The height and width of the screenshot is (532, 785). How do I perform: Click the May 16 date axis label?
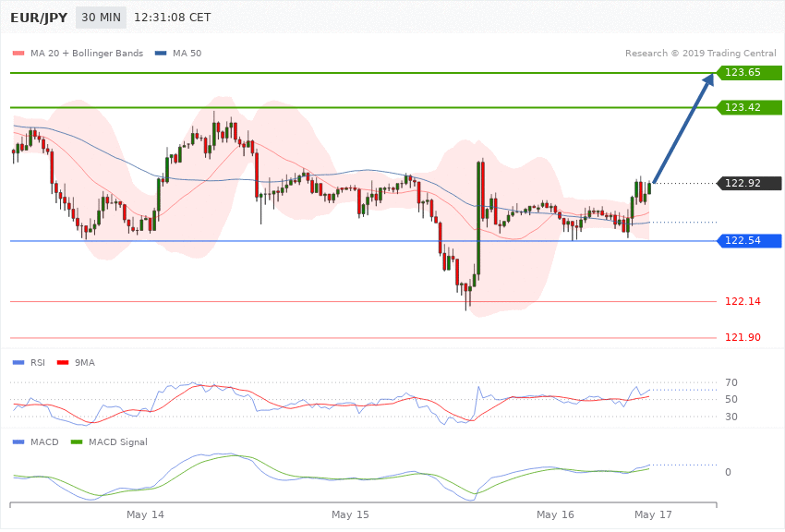coord(555,514)
